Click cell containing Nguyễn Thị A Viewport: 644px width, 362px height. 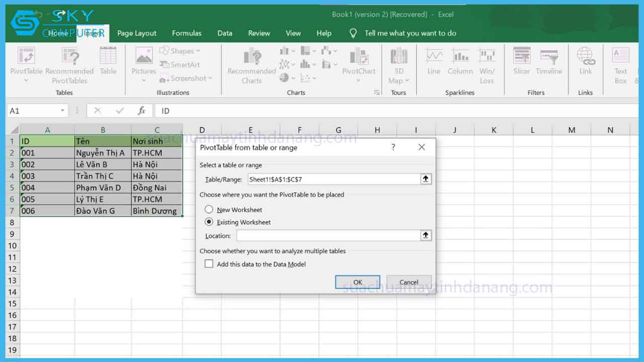[x=103, y=153]
